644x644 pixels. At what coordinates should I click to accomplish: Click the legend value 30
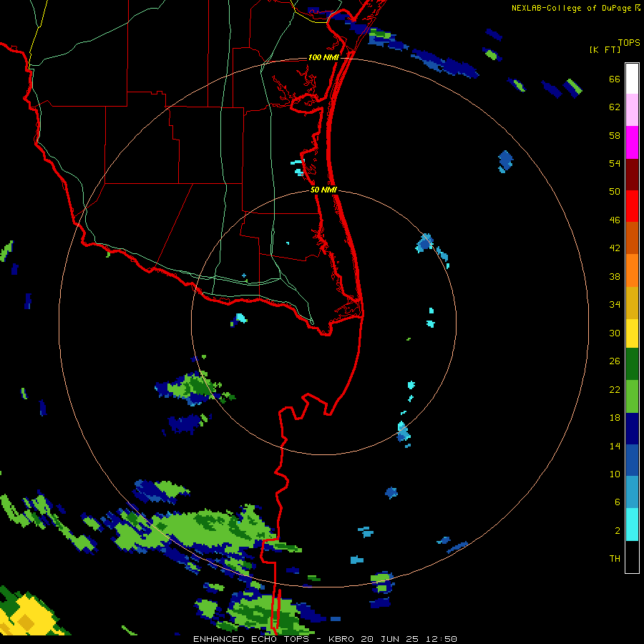tap(615, 333)
